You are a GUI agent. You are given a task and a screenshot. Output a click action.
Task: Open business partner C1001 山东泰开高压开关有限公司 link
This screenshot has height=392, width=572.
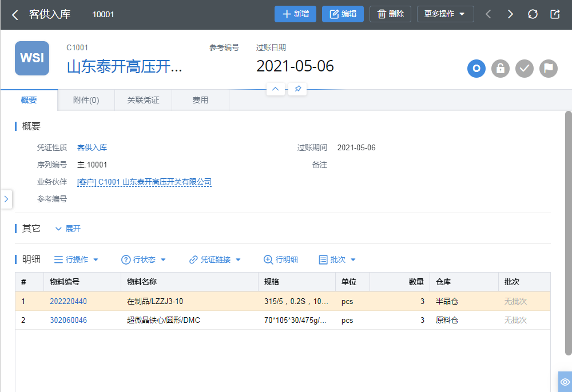pos(145,182)
